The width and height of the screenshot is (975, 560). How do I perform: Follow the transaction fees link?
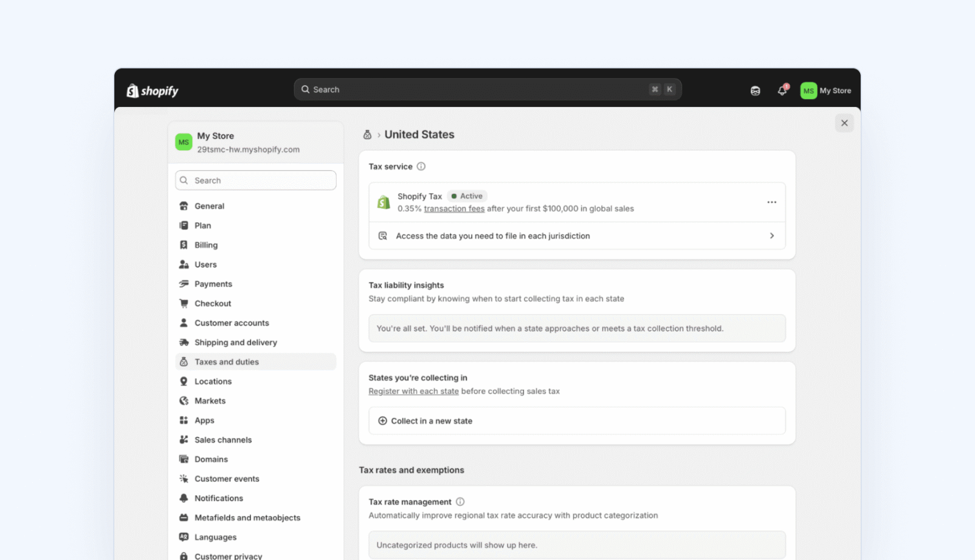(454, 208)
